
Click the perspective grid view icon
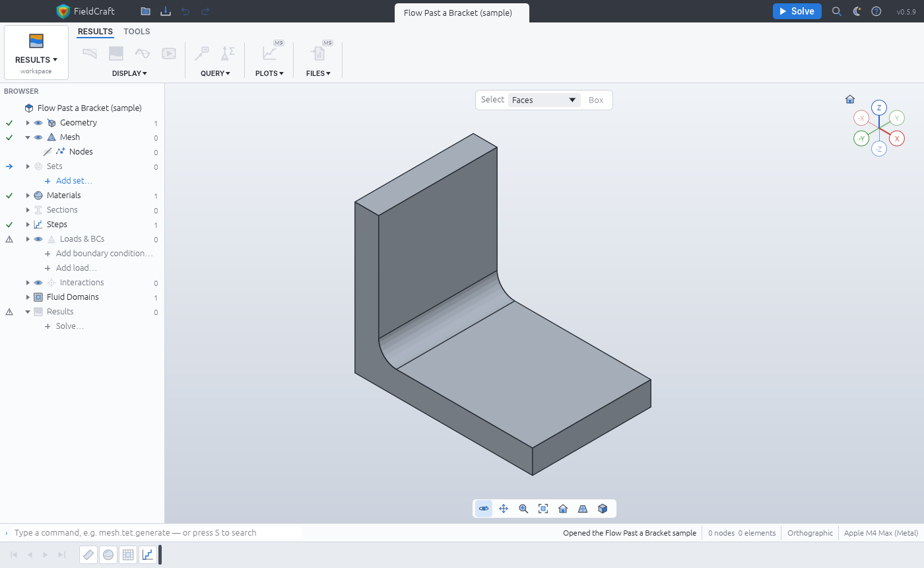click(583, 509)
